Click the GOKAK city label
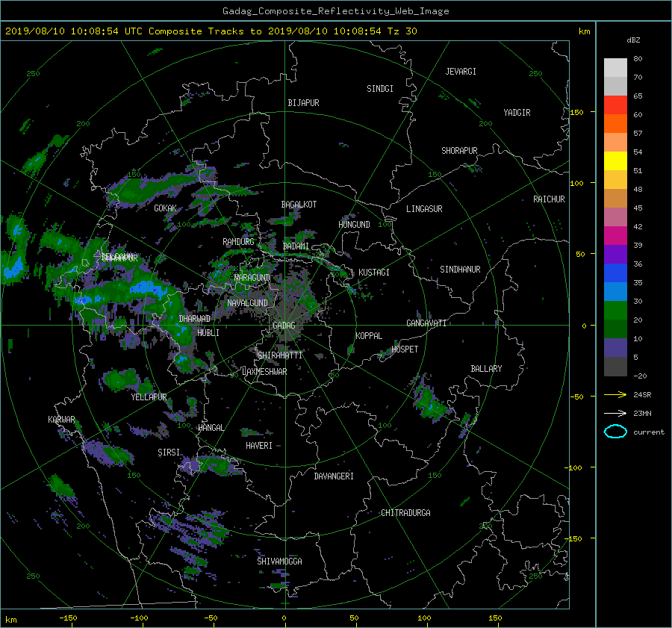Screen dimensions: 672x628 (166, 208)
